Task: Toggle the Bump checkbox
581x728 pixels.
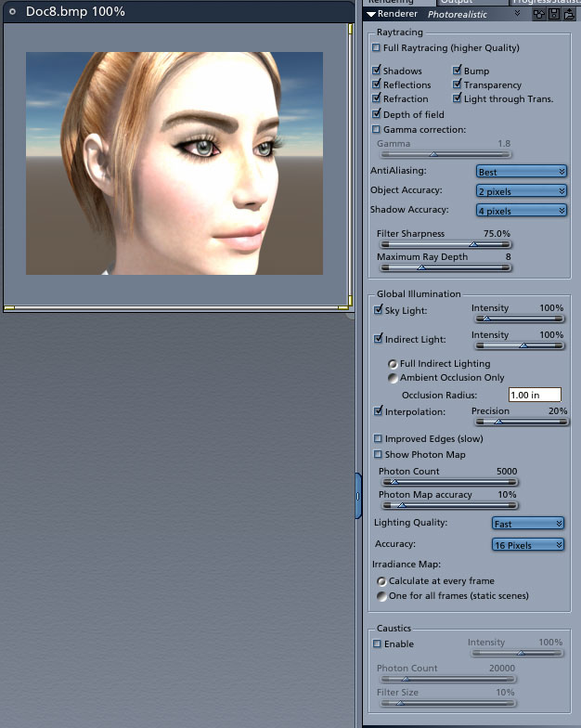Action: click(457, 71)
